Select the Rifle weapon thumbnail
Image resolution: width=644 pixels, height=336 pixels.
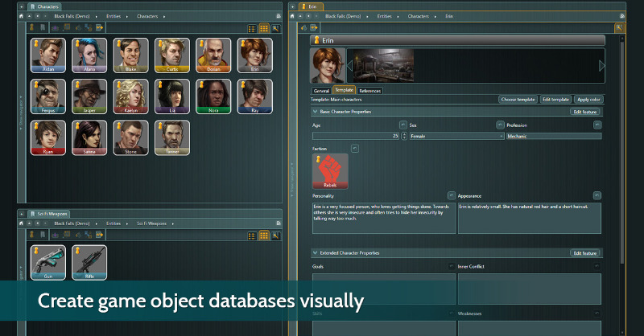(x=89, y=263)
